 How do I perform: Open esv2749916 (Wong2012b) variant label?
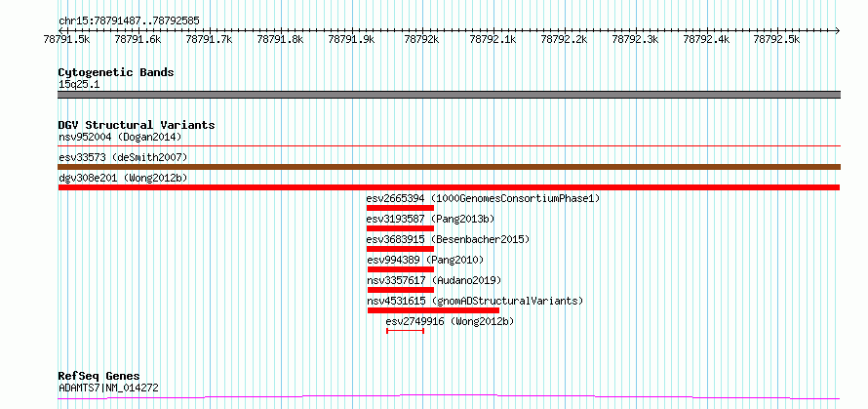[x=450, y=321]
